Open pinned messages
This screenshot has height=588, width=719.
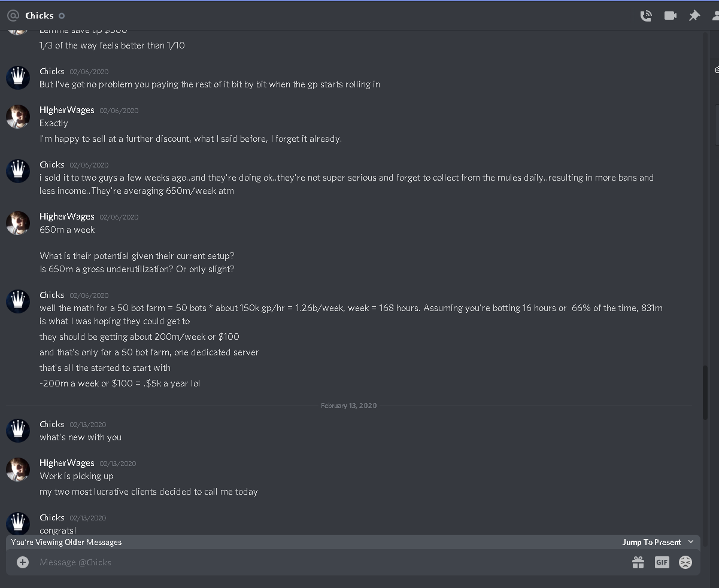(694, 16)
